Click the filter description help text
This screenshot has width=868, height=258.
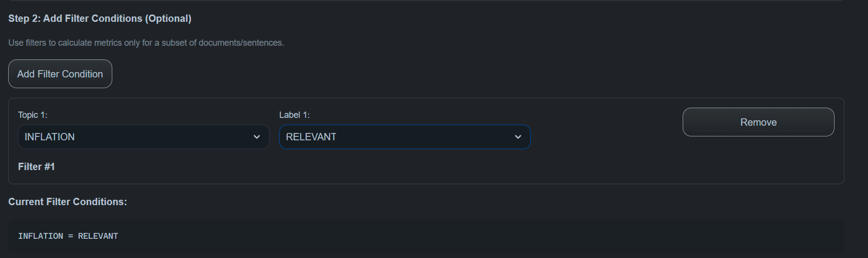coord(146,43)
